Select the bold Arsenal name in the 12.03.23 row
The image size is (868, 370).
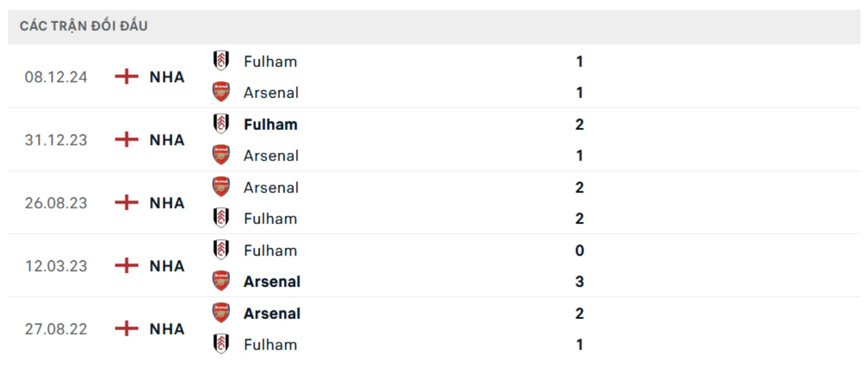click(272, 281)
